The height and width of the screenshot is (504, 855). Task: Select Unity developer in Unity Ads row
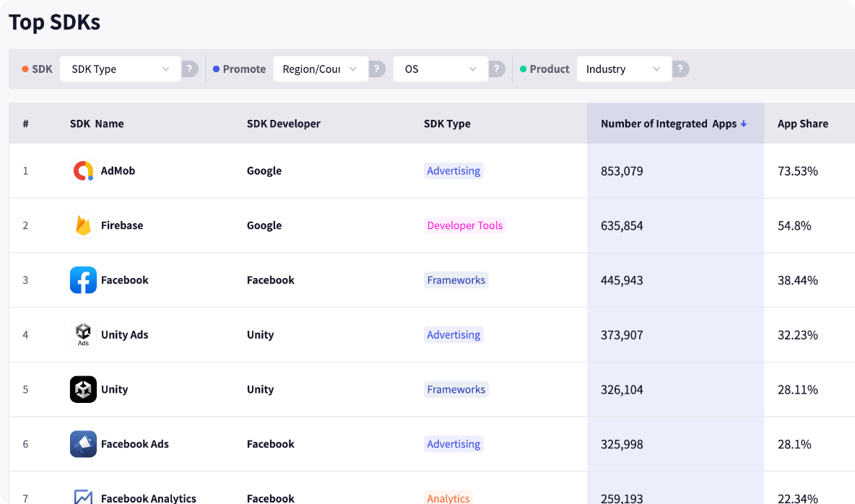[260, 334]
